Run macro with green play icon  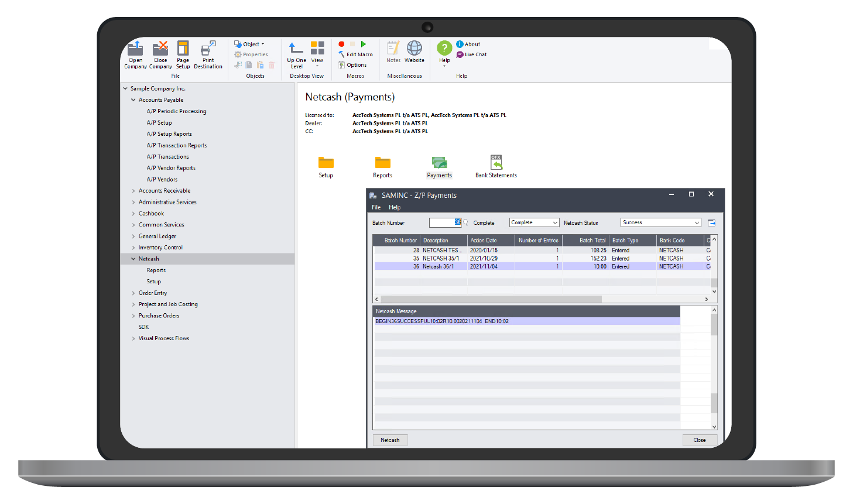click(x=364, y=44)
